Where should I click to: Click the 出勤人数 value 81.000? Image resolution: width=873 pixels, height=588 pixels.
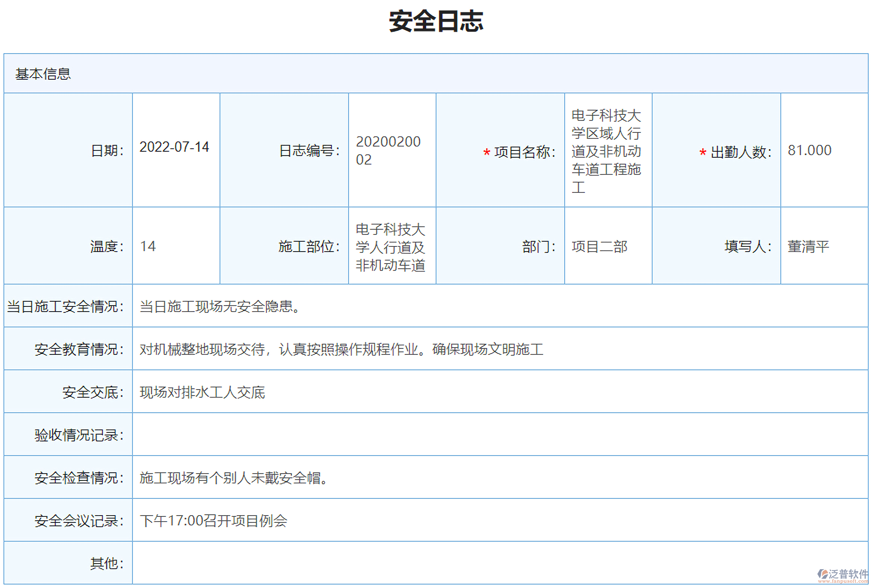[x=810, y=150]
